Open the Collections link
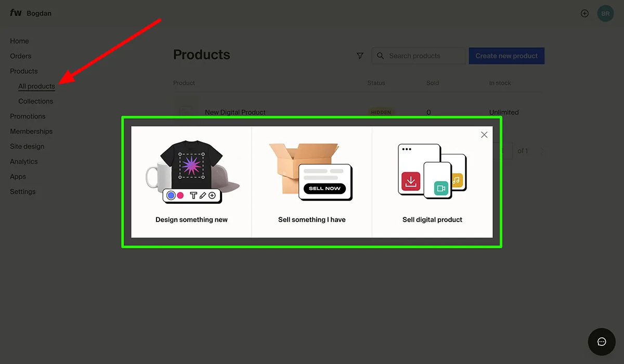The height and width of the screenshot is (364, 624). (x=35, y=101)
